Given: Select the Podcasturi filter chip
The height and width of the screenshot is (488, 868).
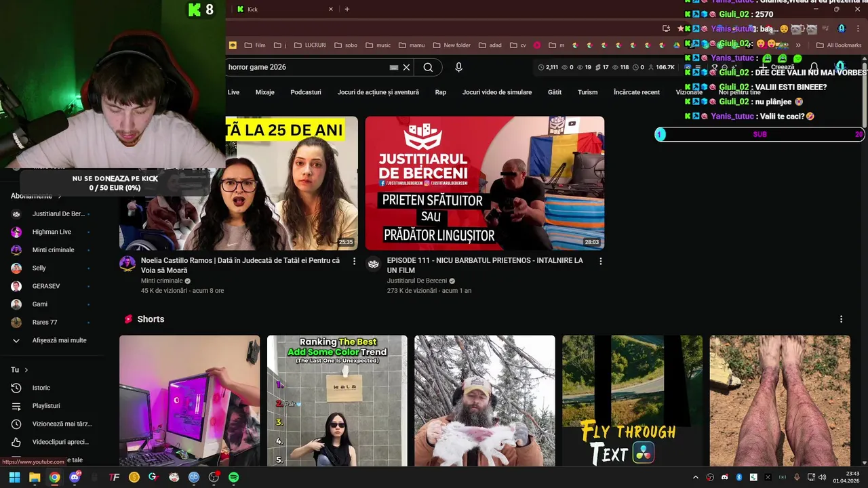Looking at the screenshot, I should (306, 92).
